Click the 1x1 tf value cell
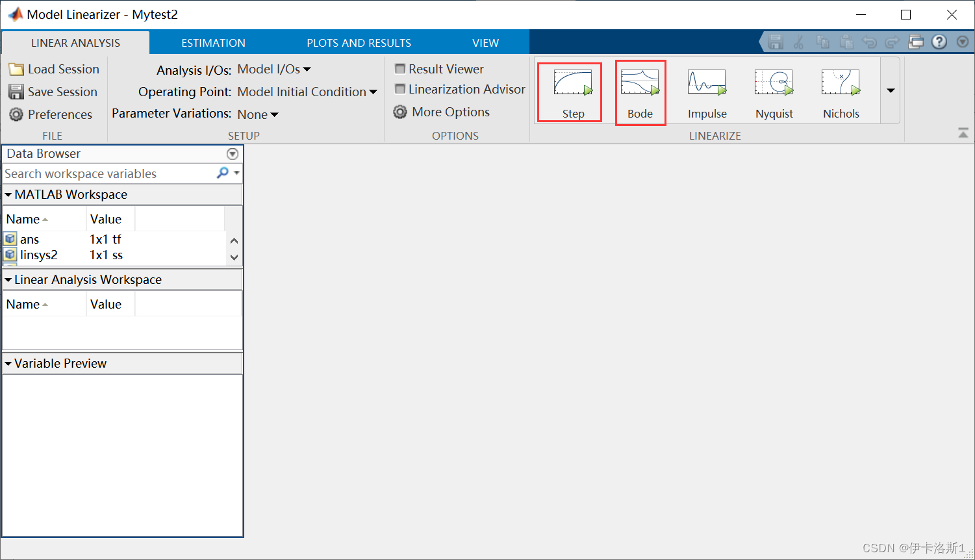Screen dimensions: 975x560 pos(106,239)
